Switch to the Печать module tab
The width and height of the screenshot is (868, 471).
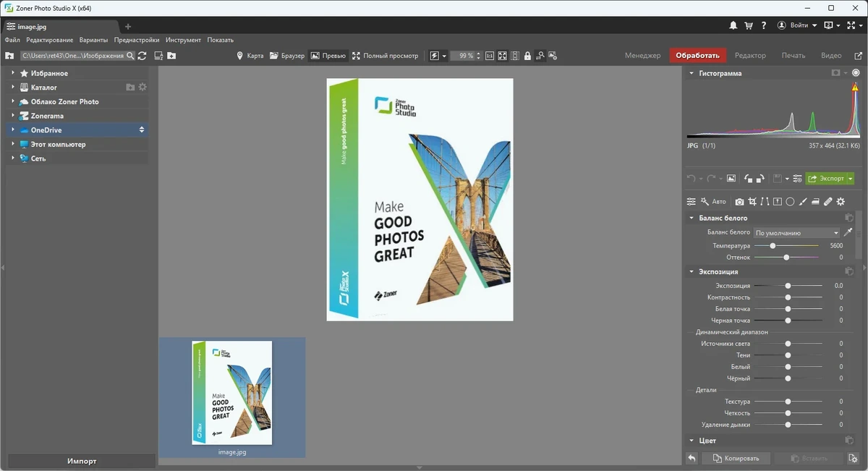pyautogui.click(x=793, y=56)
